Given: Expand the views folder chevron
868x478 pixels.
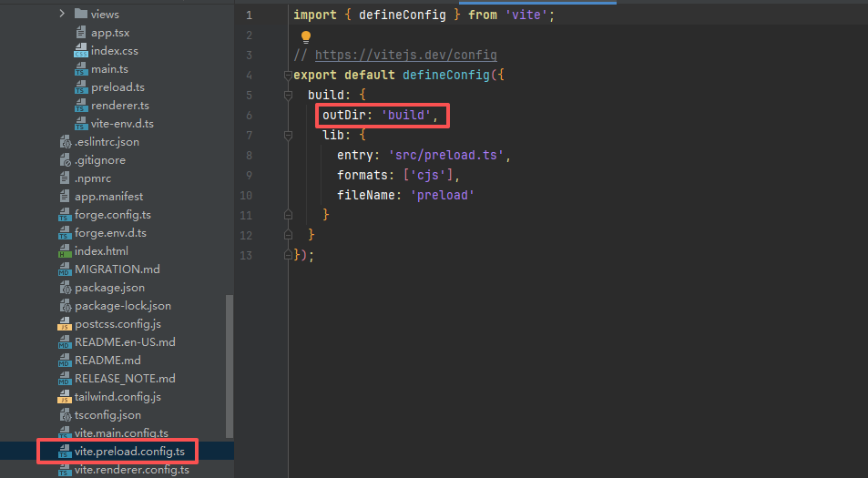Looking at the screenshot, I should tap(62, 14).
